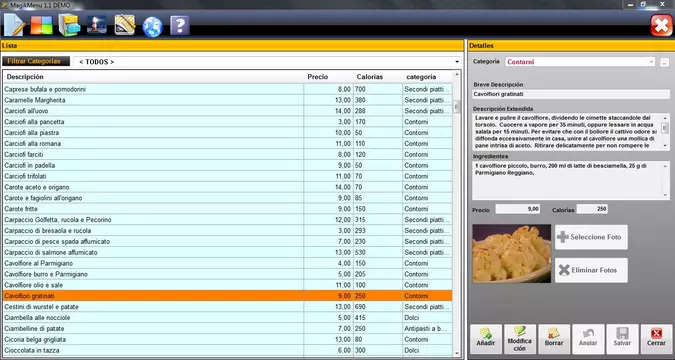Image resolution: width=675 pixels, height=360 pixels.
Task: Expand the TODOS category filter dropdown
Action: point(267,62)
